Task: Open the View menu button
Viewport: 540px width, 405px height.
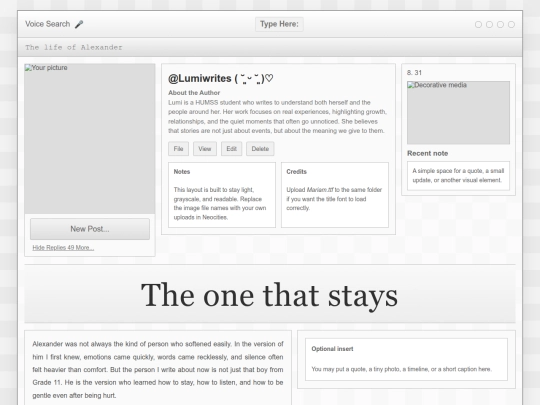Action: [205, 149]
